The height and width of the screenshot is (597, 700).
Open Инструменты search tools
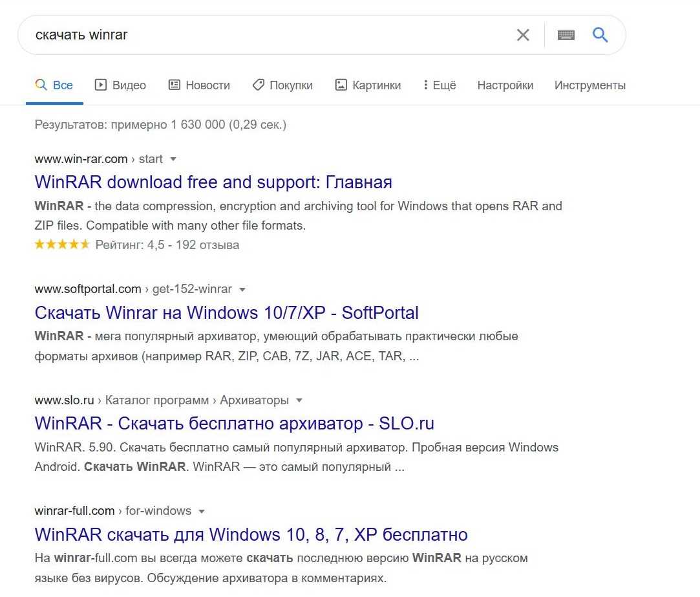(589, 85)
